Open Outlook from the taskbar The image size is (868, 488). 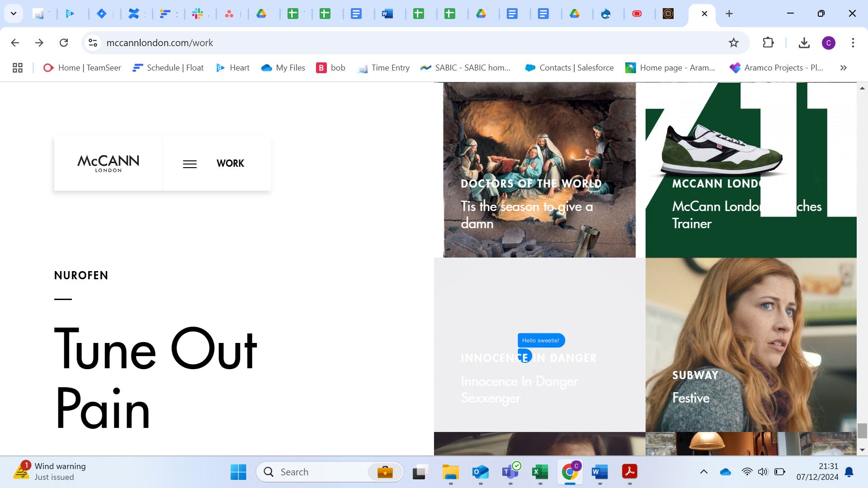480,472
